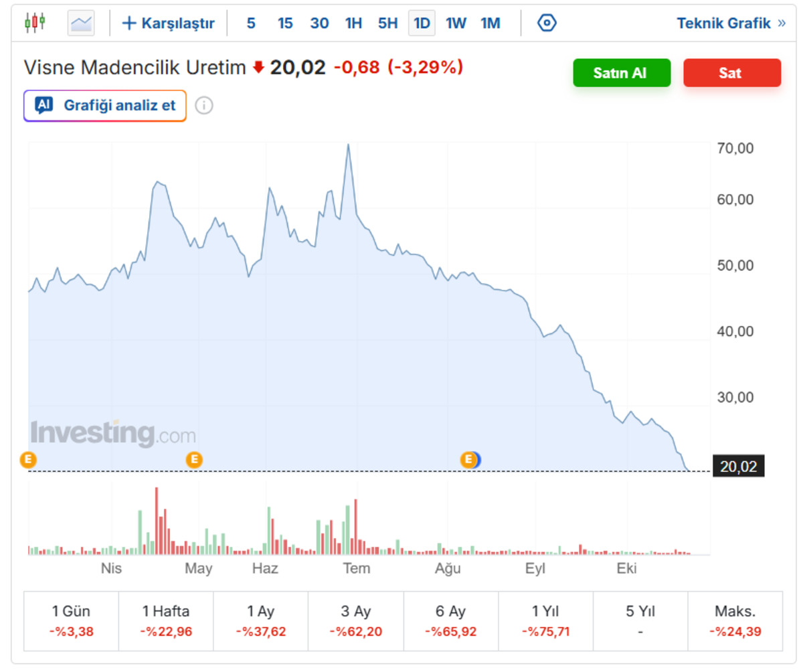Image resolution: width=803 pixels, height=672 pixels.
Task: Click the Eki month label on the time axis
Action: point(626,568)
